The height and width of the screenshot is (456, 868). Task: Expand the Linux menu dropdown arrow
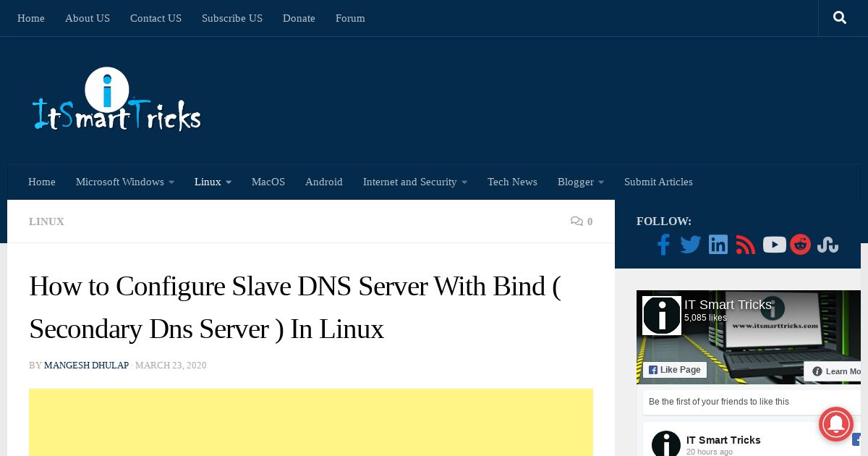click(229, 182)
